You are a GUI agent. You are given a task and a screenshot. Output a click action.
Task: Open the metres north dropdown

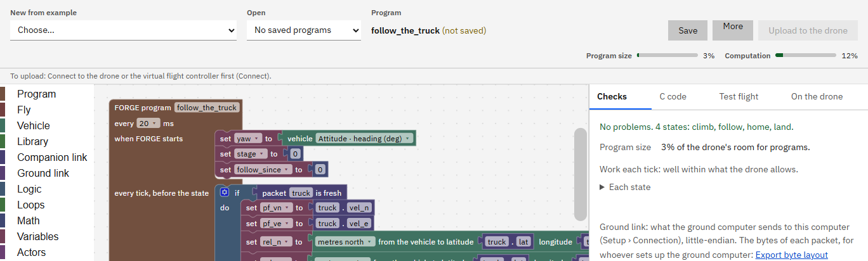coord(345,241)
